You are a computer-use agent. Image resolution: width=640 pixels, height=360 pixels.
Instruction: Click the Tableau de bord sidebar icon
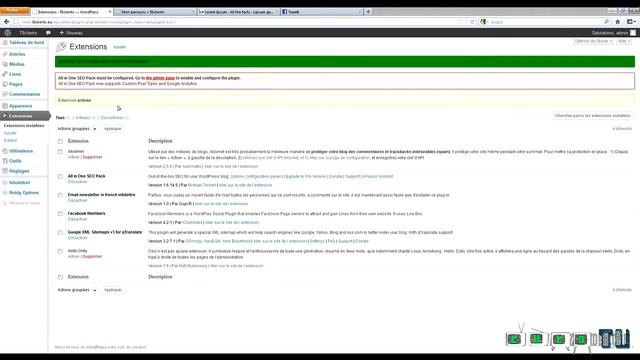5,42
